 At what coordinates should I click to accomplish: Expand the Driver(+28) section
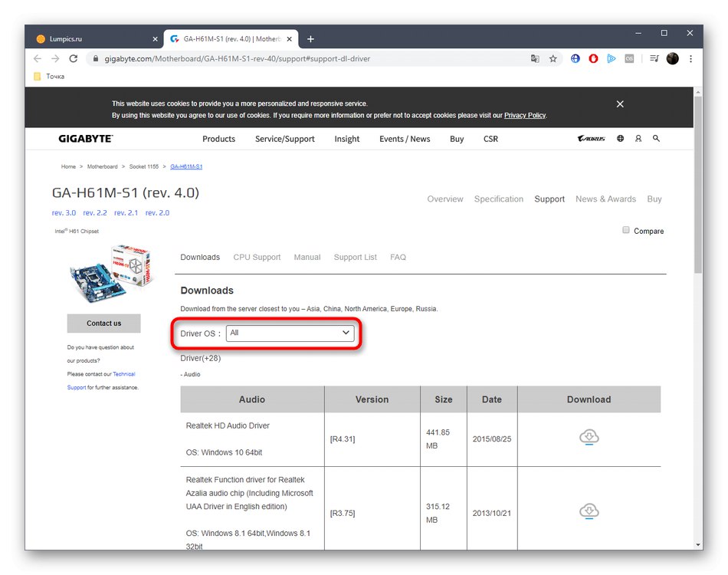point(201,358)
